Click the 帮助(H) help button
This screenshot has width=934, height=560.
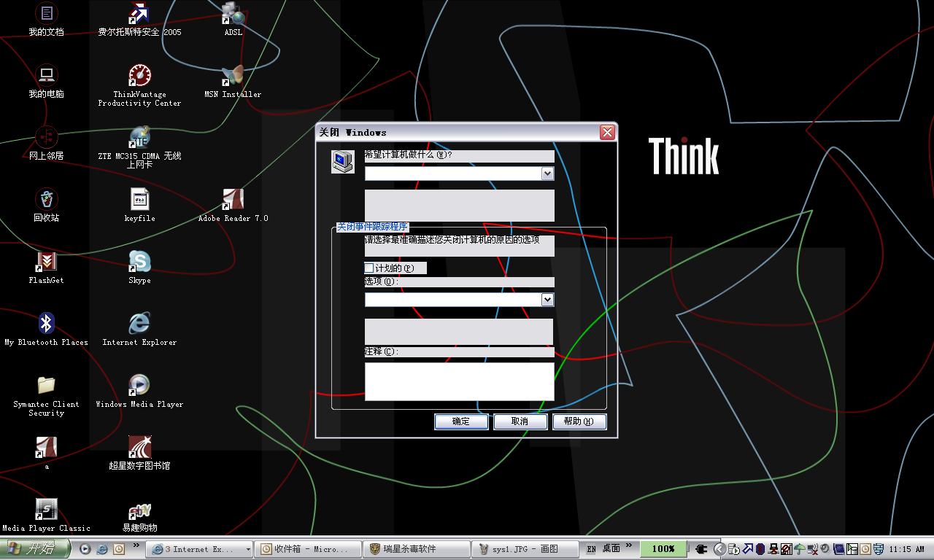point(579,421)
